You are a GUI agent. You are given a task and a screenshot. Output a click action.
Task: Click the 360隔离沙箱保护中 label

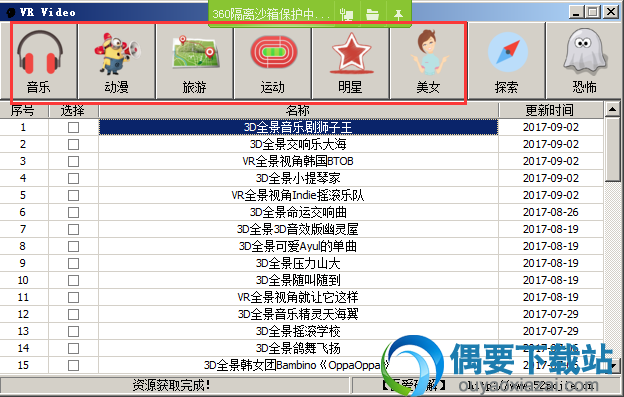[x=271, y=15]
